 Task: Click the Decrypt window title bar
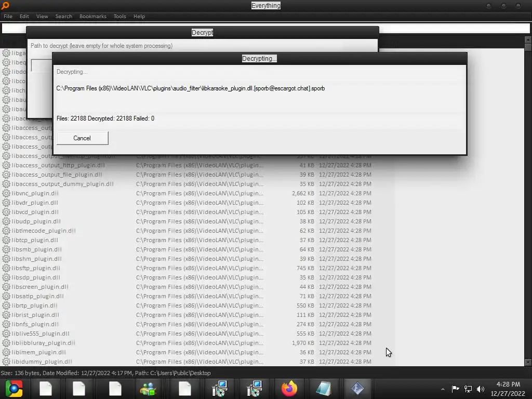click(202, 33)
